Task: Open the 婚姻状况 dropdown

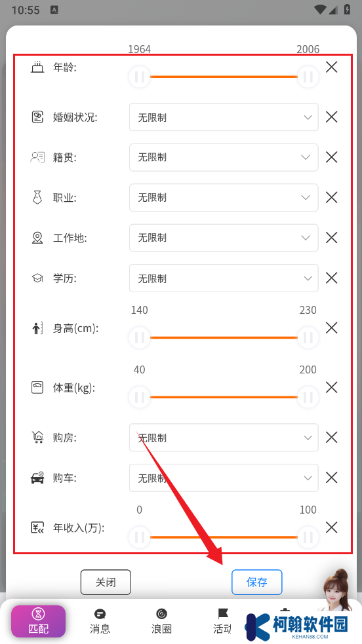Action: pos(224,117)
